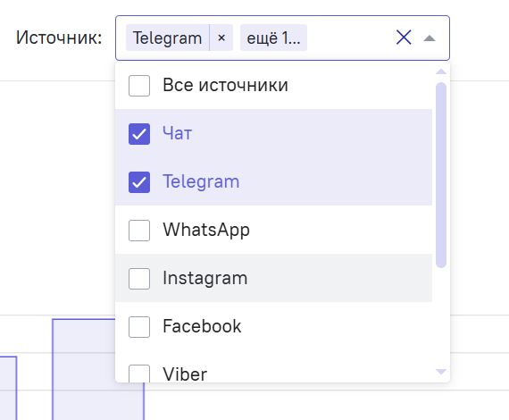Image resolution: width=509 pixels, height=420 pixels.
Task: Tick the Instagram checkbox
Action: tap(139, 279)
